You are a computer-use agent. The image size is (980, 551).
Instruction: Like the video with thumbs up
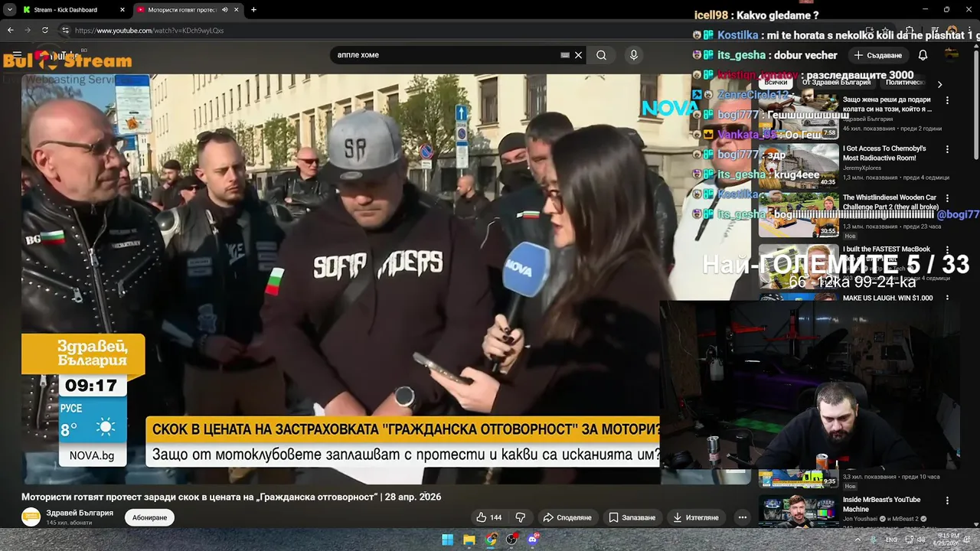[x=488, y=517]
